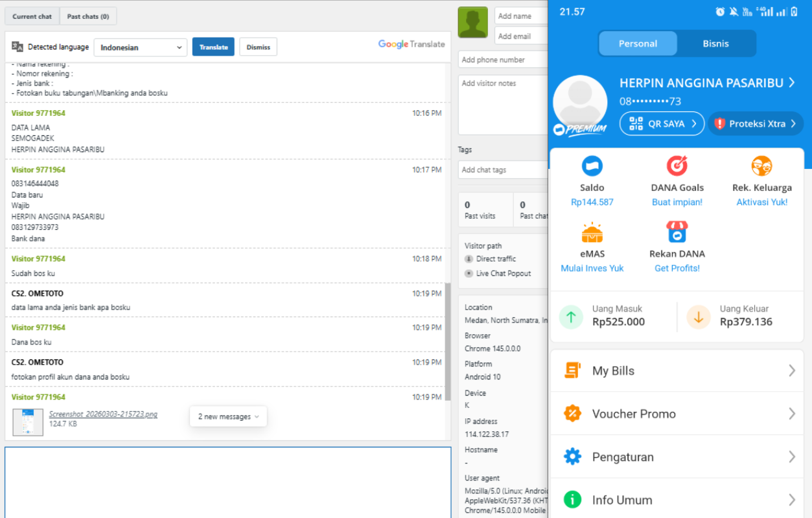This screenshot has height=518, width=812.
Task: Click the chat message reply box
Action: pyautogui.click(x=228, y=482)
